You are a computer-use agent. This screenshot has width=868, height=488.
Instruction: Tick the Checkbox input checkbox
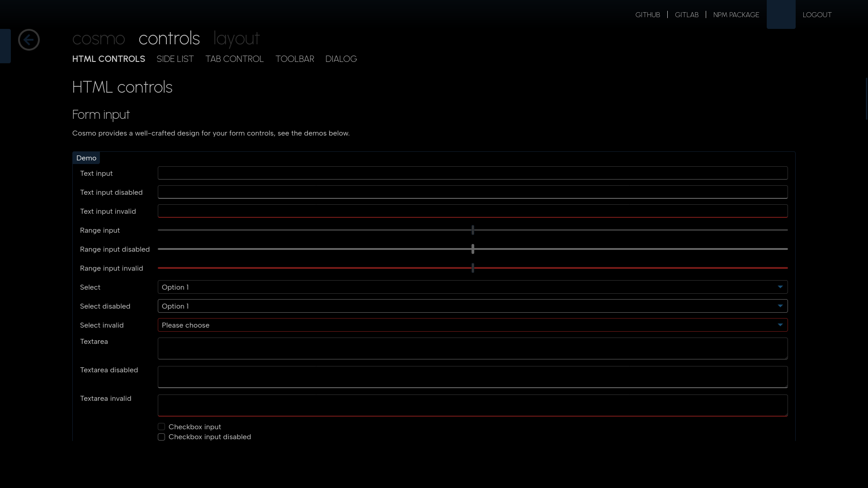click(161, 427)
